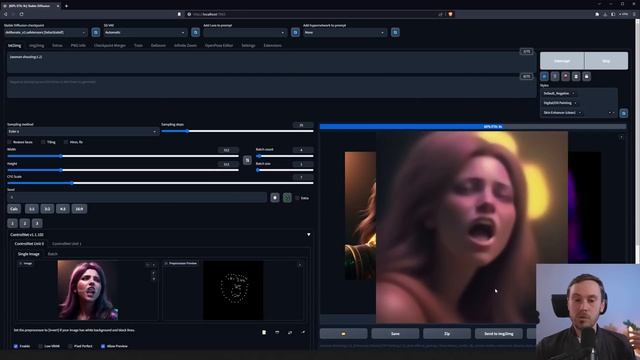Click the webcam icon in ControlNet
This screenshot has width=640, height=360.
pyautogui.click(x=277, y=332)
